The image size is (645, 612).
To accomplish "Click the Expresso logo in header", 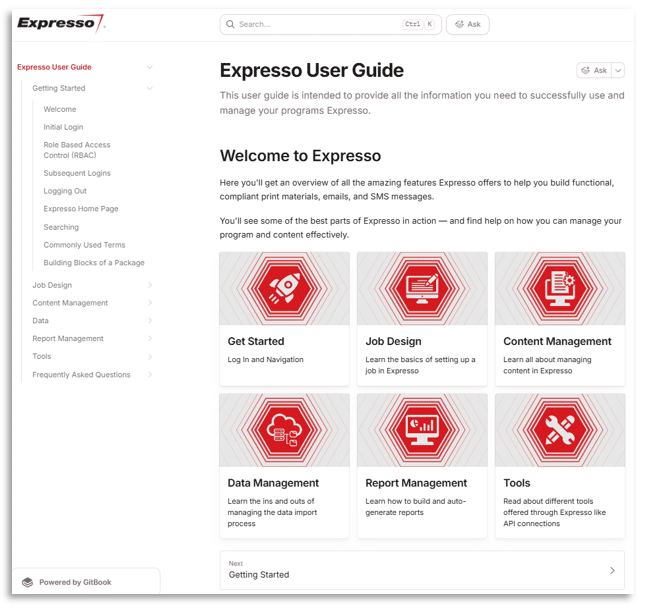I will click(x=60, y=23).
